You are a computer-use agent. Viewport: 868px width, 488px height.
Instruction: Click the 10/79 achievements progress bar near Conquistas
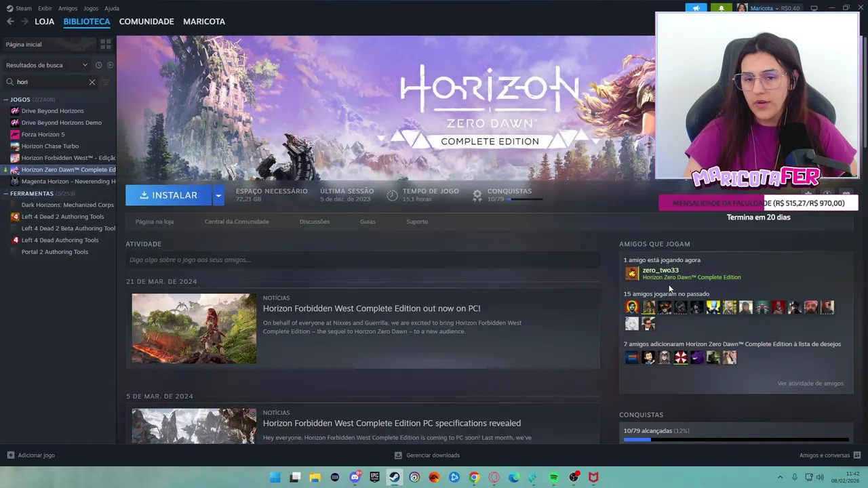point(526,199)
